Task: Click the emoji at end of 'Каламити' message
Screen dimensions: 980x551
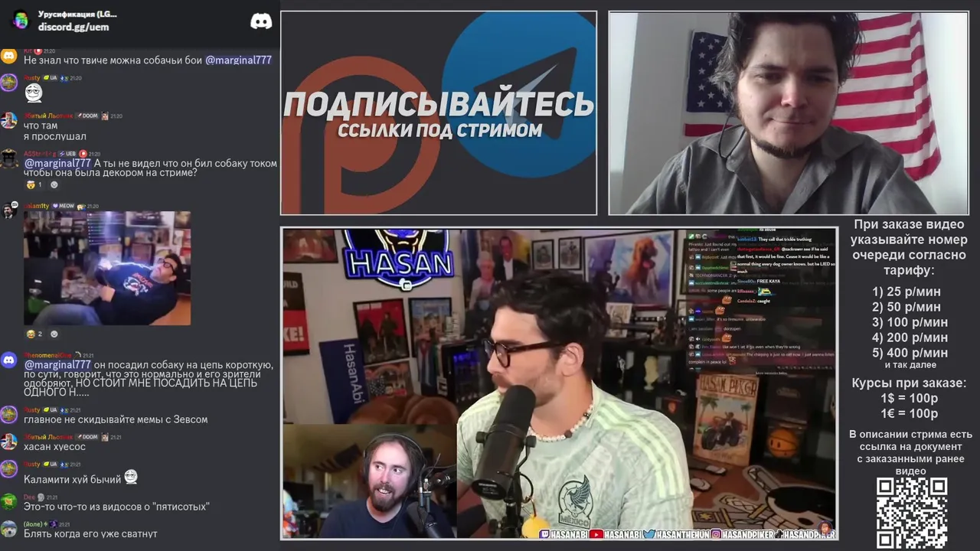Action: pos(131,477)
